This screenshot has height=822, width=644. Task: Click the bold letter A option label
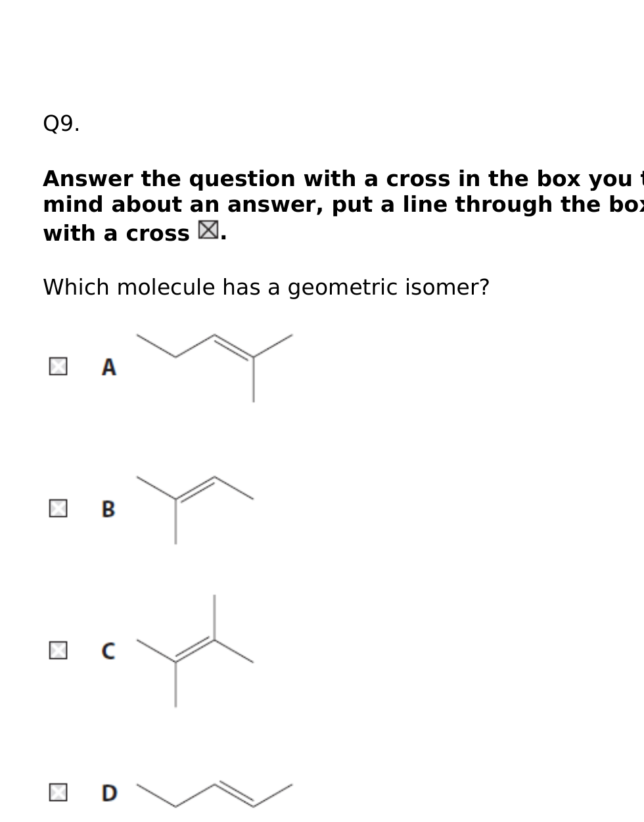point(109,367)
